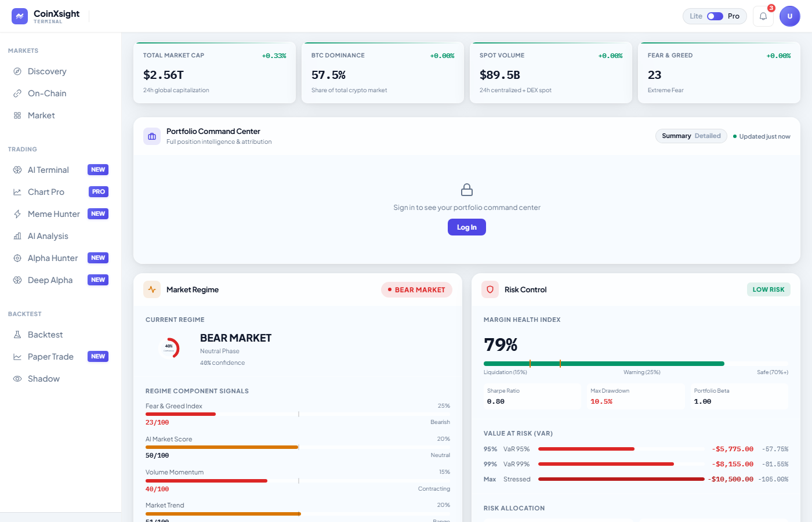This screenshot has width=812, height=522.
Task: Open the Total Market Cap card
Action: 215,72
